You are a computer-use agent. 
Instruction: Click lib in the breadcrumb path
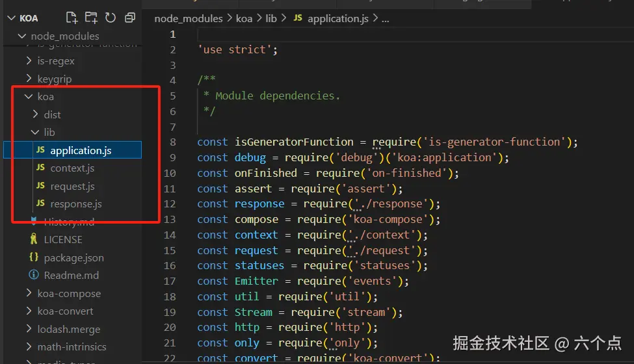pyautogui.click(x=271, y=19)
